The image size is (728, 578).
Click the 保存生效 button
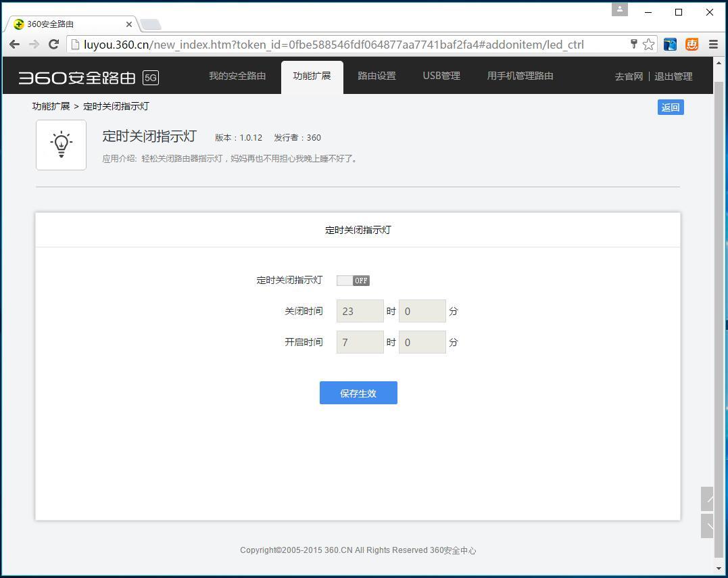pos(358,393)
